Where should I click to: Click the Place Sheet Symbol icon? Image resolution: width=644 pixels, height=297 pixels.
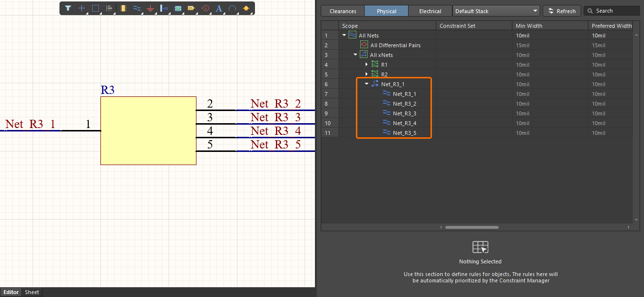coord(178,8)
